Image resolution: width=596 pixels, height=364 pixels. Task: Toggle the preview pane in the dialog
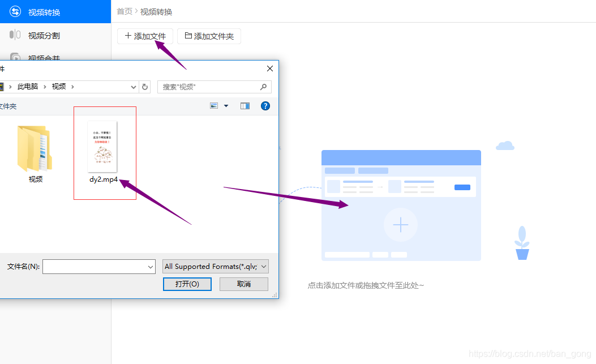pos(245,105)
